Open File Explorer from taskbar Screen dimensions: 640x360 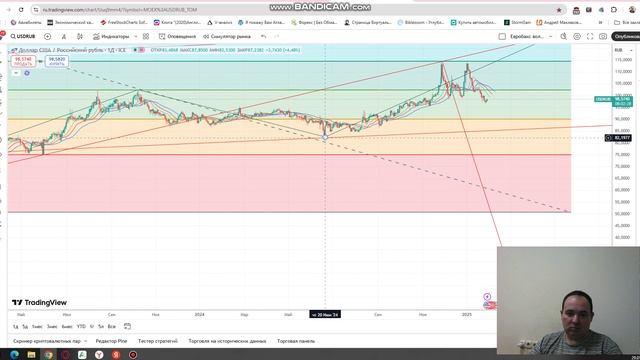coord(31,355)
